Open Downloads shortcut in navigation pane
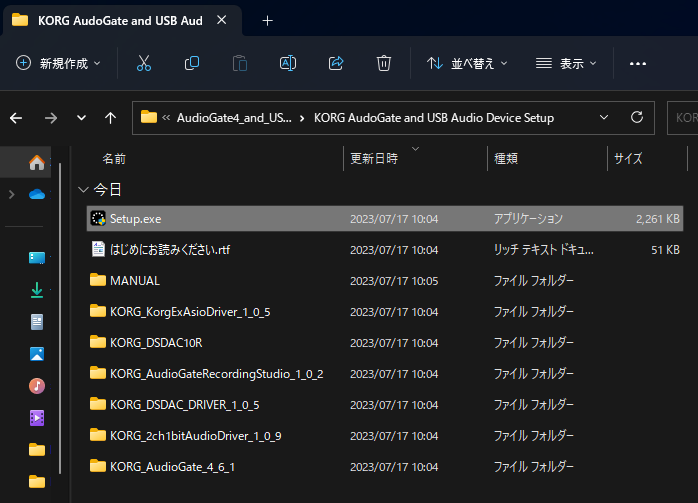The image size is (698, 503). [x=37, y=290]
